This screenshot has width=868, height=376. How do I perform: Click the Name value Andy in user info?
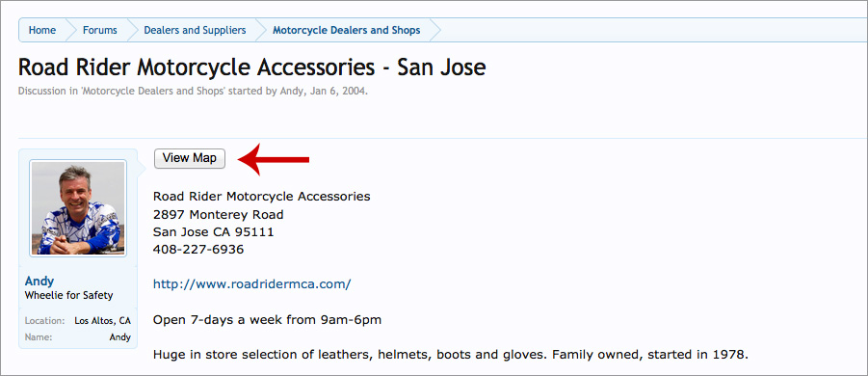[x=120, y=336]
